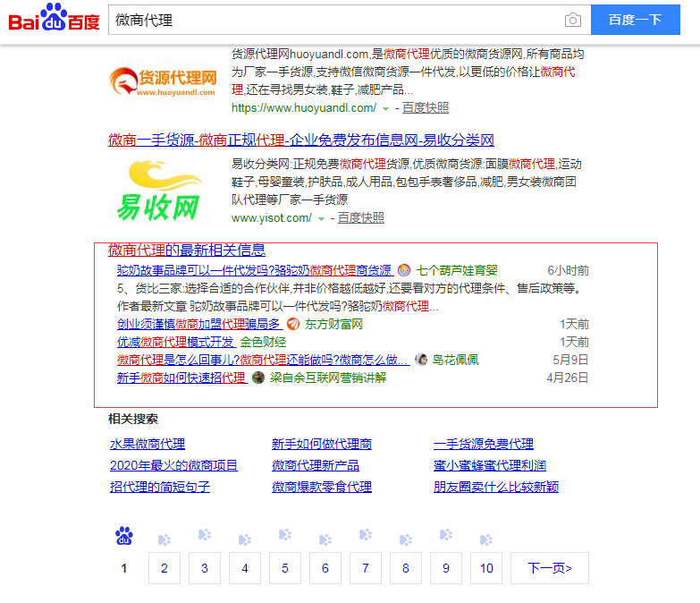Go to results page 10
The height and width of the screenshot is (603, 700).
[x=486, y=568]
